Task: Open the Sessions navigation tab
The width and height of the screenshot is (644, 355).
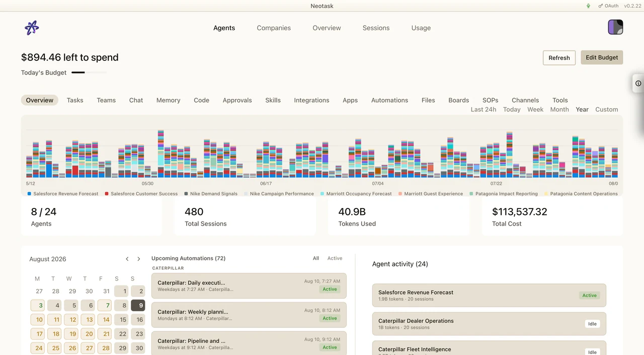Action: coord(376,28)
